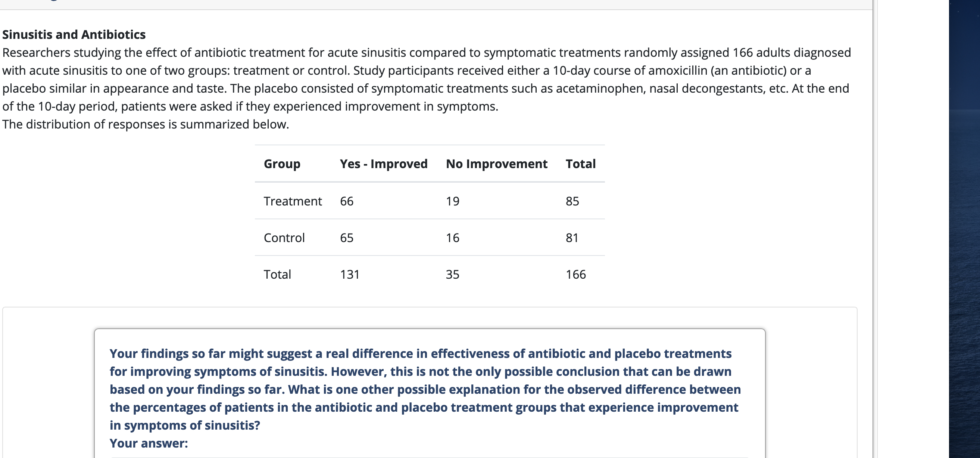Viewport: 980px width, 458px height.
Task: Click the Control improved count 65
Action: tap(347, 238)
